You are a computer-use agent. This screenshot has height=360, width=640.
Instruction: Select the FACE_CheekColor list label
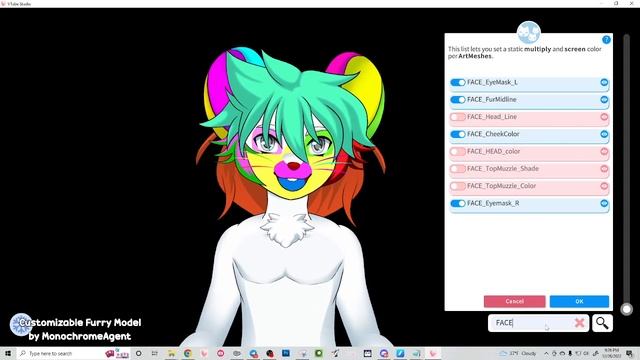click(493, 134)
